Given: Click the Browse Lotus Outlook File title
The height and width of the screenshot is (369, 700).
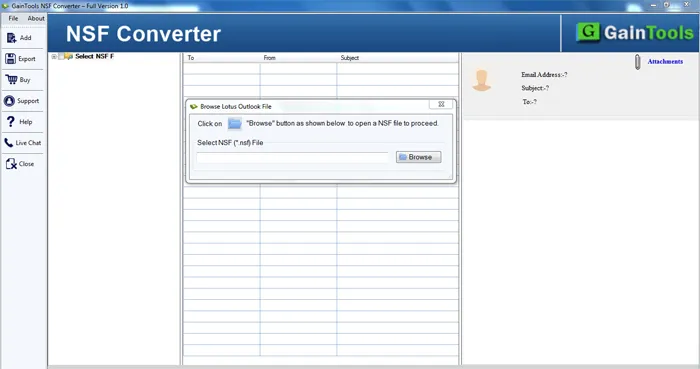Looking at the screenshot, I should coord(236,106).
